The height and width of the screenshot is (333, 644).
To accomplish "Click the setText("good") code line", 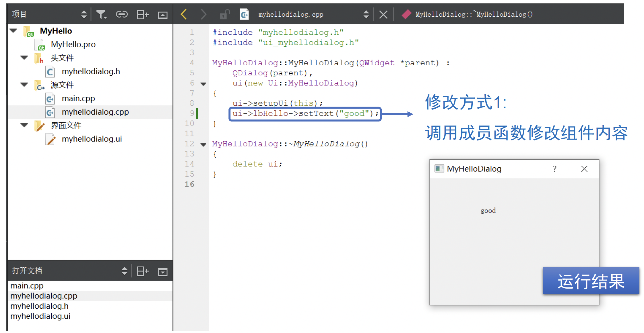I will [305, 113].
